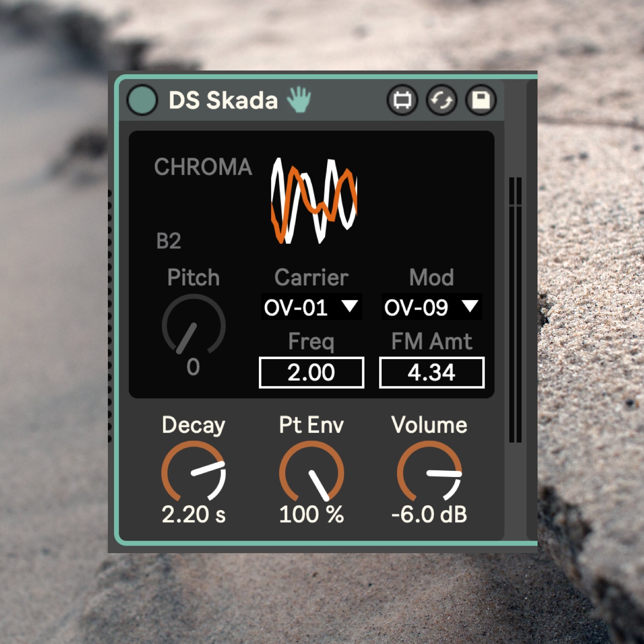Click the hand icon beside DS Skada
This screenshot has height=644, width=644.
pos(299,100)
